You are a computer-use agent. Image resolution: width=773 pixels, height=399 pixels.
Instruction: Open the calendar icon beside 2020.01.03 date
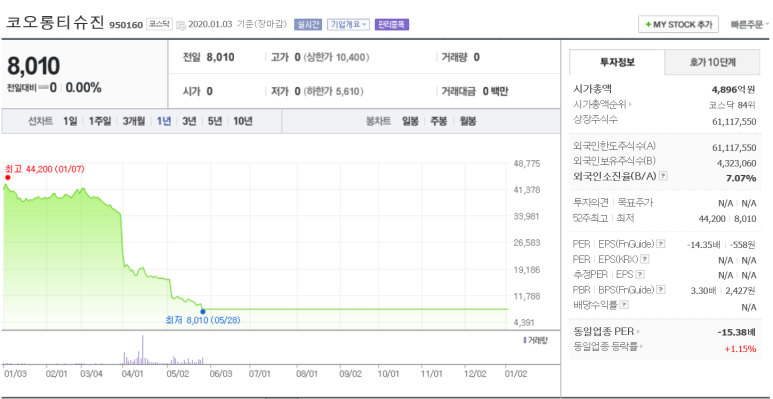coord(181,25)
